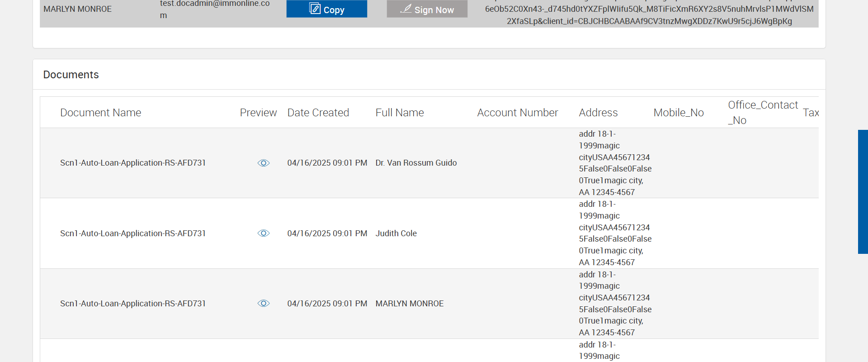Screen dimensions: 868x362
Task: Click the Document Name column header
Action: [101, 113]
